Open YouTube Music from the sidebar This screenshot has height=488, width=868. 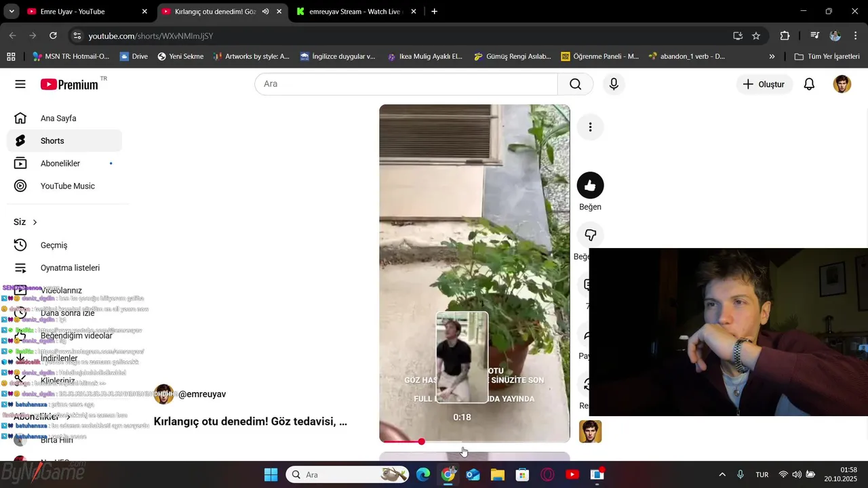pyautogui.click(x=64, y=186)
